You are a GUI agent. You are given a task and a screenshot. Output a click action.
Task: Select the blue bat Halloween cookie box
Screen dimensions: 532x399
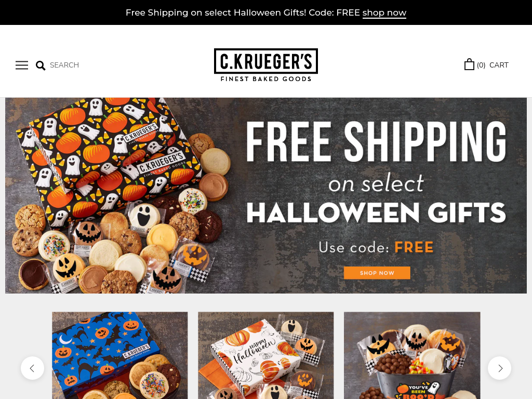120,355
